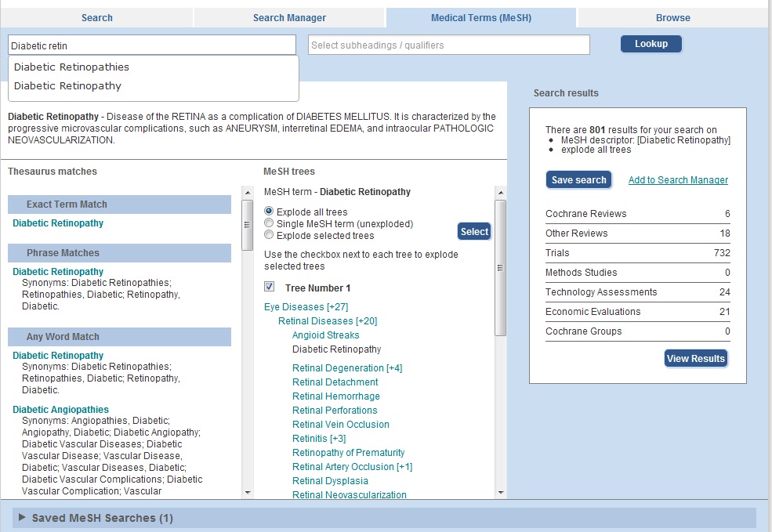Pick Diabetic Retinopathies from autocomplete suggestions
The width and height of the screenshot is (772, 532).
(x=71, y=67)
